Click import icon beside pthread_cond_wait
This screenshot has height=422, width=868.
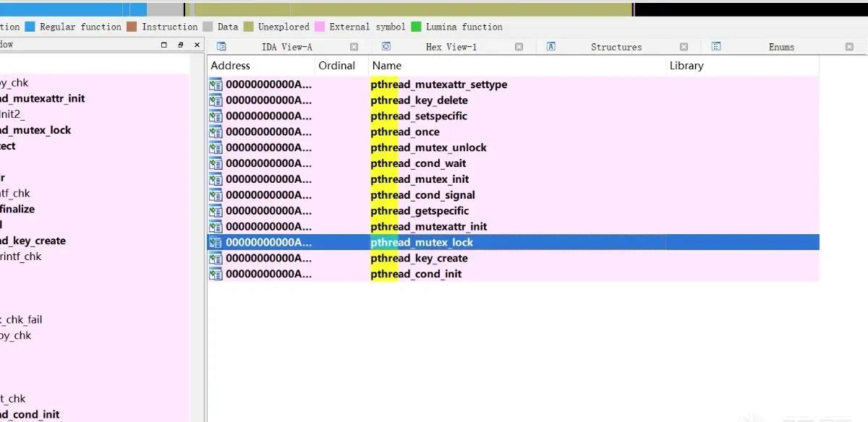[x=216, y=164]
